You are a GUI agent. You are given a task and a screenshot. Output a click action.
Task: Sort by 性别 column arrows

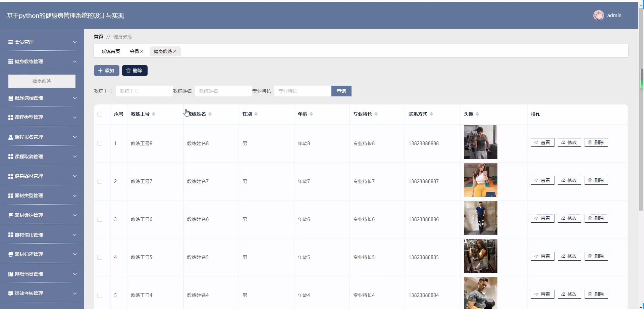click(256, 114)
